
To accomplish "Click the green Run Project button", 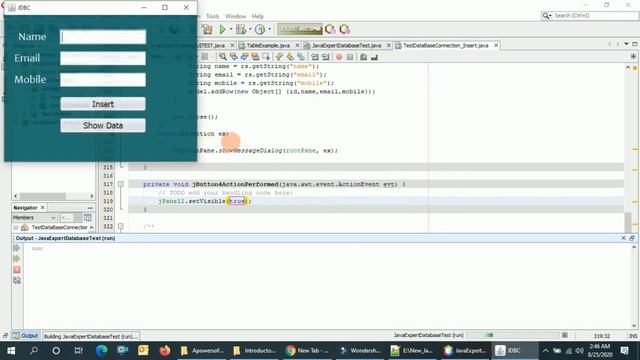I will click(222, 29).
